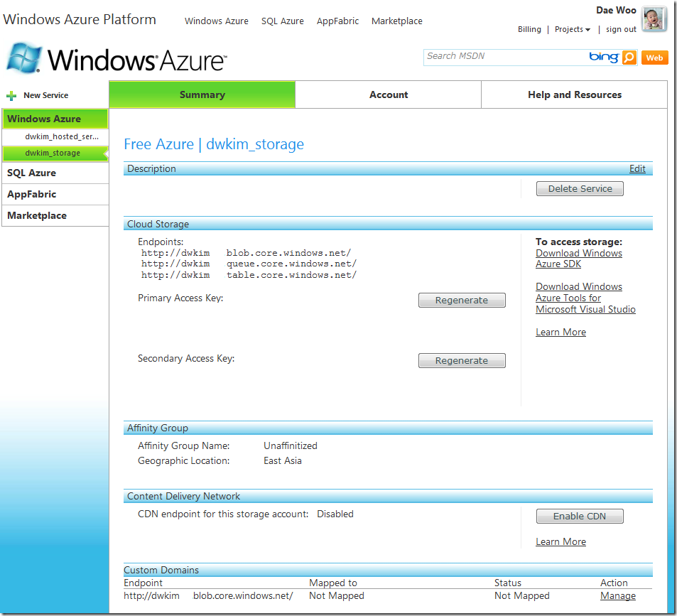Click the Dae Woo user name
The height and width of the screenshot is (616, 677).
pos(616,11)
